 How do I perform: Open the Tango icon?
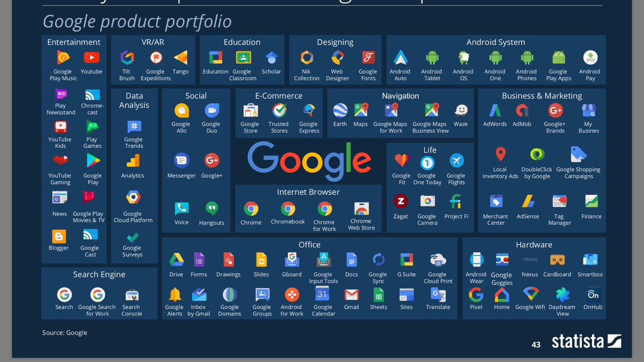coord(181,58)
